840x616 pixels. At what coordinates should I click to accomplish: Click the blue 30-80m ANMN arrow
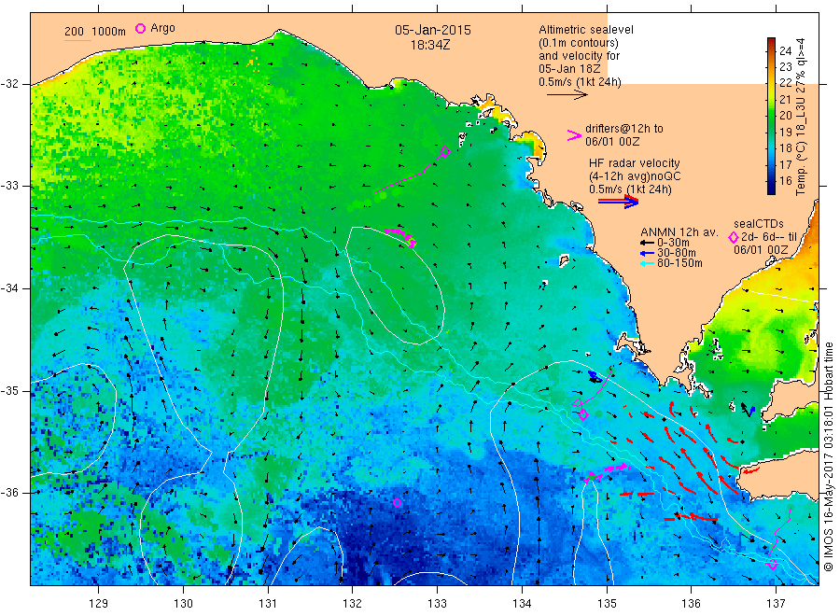647,253
